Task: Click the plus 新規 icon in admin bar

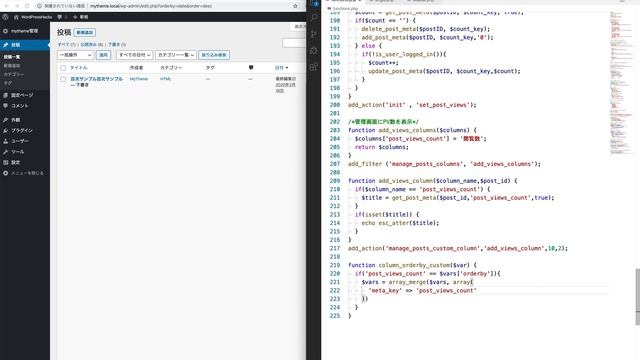Action: coord(75,17)
